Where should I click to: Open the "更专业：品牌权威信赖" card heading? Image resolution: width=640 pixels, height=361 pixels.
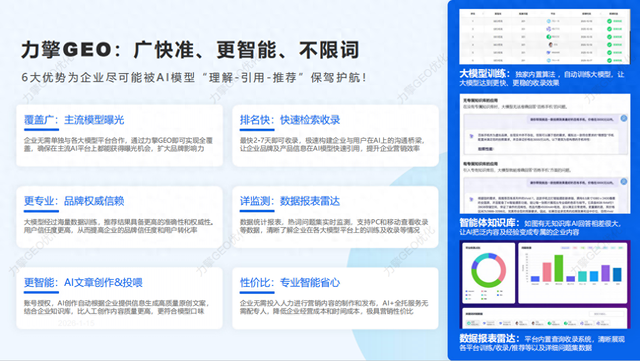click(74, 201)
